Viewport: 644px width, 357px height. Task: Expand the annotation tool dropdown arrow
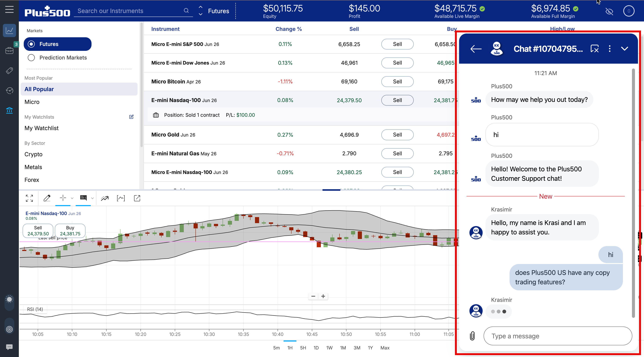tap(92, 198)
